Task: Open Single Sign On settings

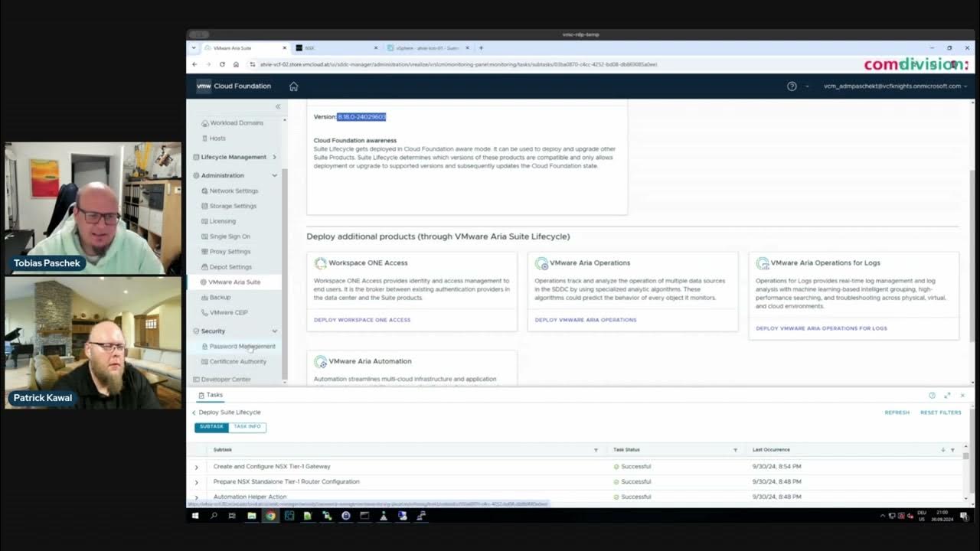Action: point(230,236)
